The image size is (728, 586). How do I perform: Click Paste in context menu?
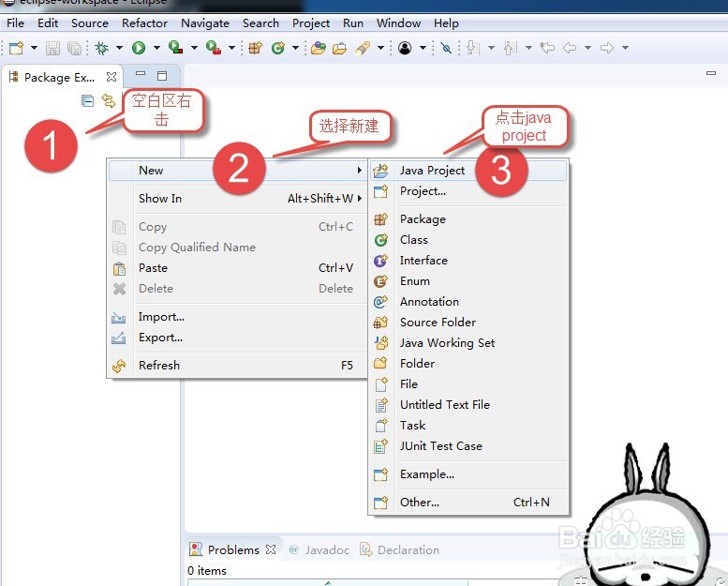pyautogui.click(x=237, y=268)
